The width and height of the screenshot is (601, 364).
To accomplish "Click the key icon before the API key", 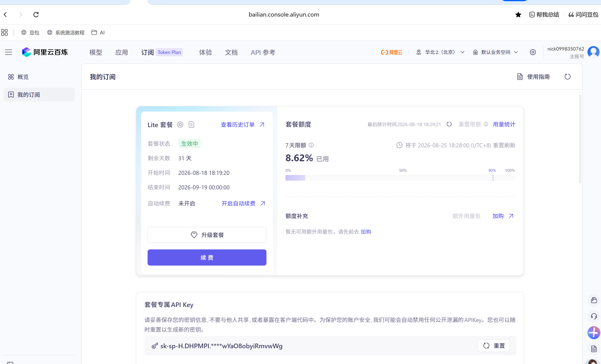I will click(x=155, y=346).
